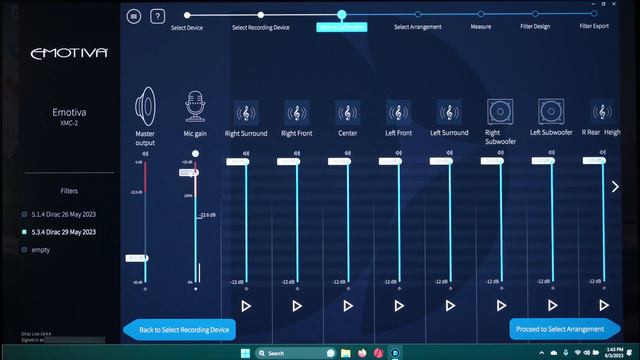Image resolution: width=640 pixels, height=360 pixels.
Task: Play test signal for Right Front
Action: [x=297, y=306]
